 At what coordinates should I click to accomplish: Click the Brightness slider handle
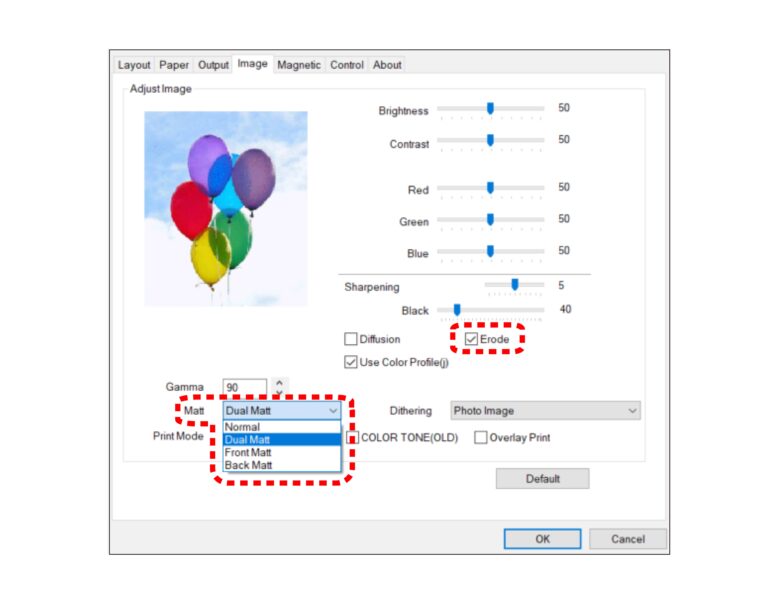[x=490, y=108]
